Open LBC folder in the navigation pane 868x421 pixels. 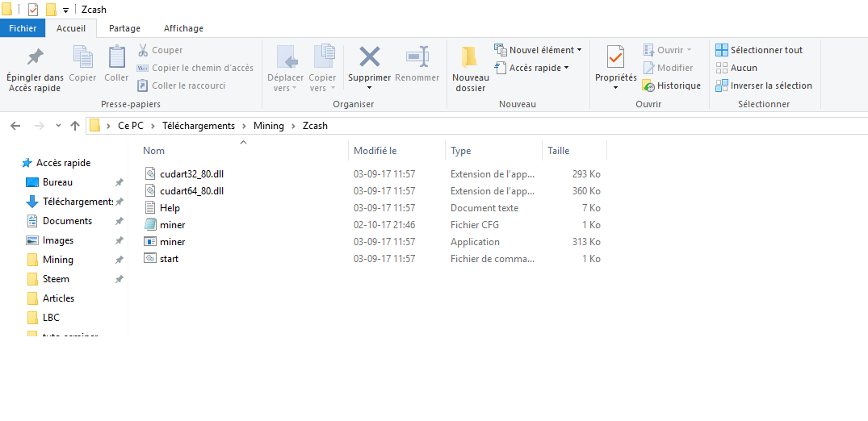tap(51, 318)
